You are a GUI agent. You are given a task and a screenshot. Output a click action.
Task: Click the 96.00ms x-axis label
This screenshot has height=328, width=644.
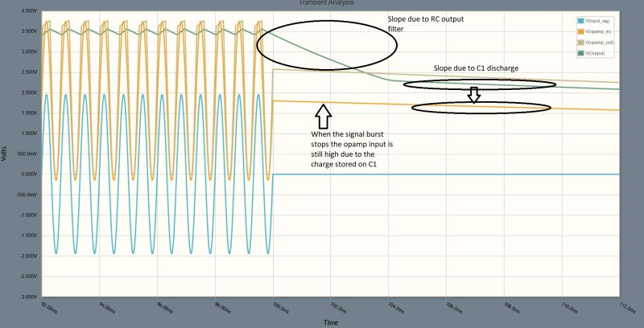tap(165, 307)
